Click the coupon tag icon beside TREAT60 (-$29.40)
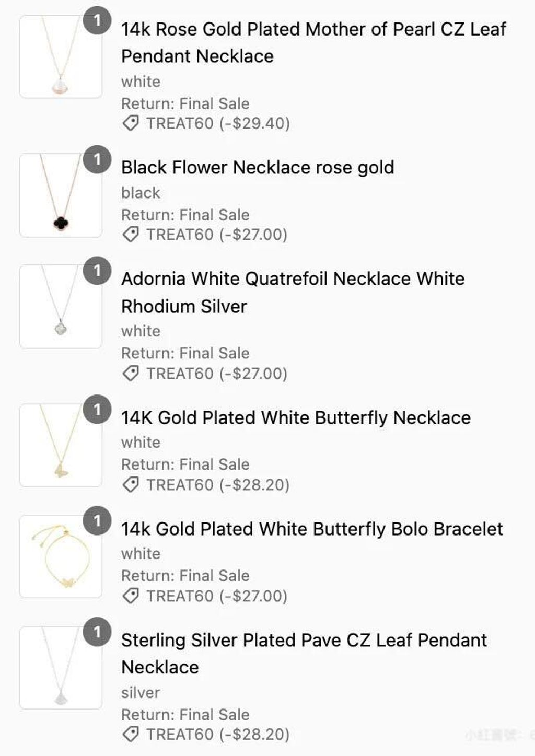Viewport: 535px width, 756px height. (x=131, y=123)
